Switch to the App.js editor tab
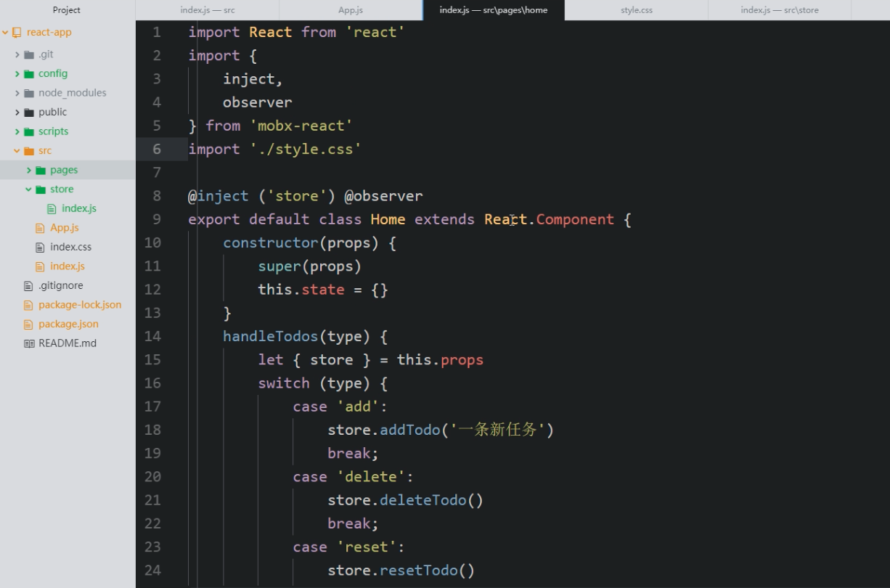The height and width of the screenshot is (588, 890). pyautogui.click(x=351, y=10)
